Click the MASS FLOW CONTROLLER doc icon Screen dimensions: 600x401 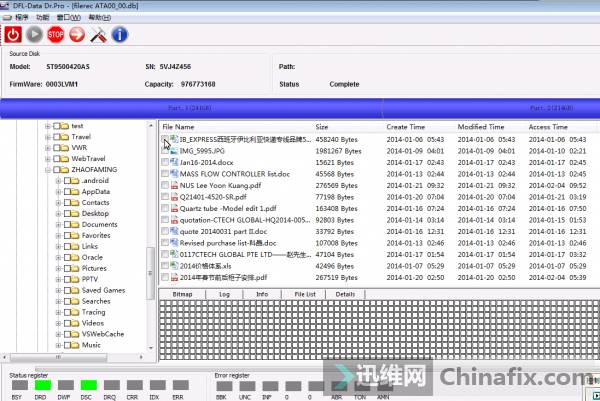tap(174, 174)
